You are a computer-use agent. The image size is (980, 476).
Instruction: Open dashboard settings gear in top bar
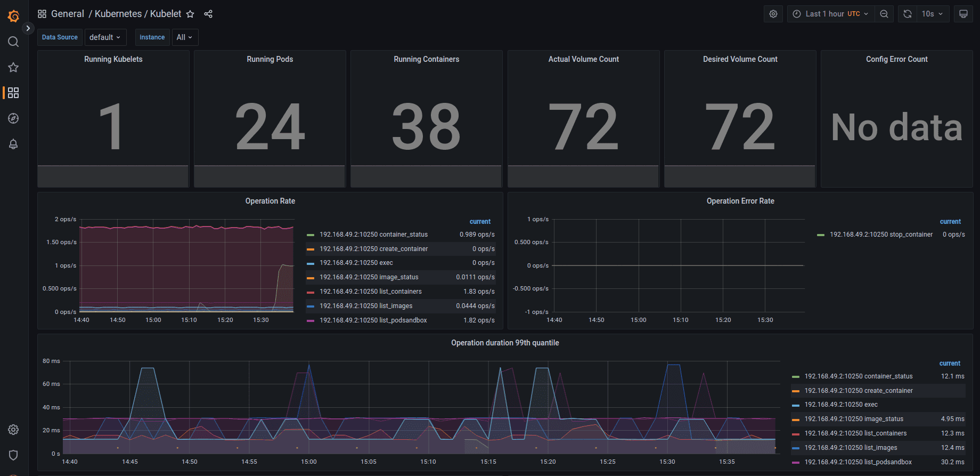[773, 14]
